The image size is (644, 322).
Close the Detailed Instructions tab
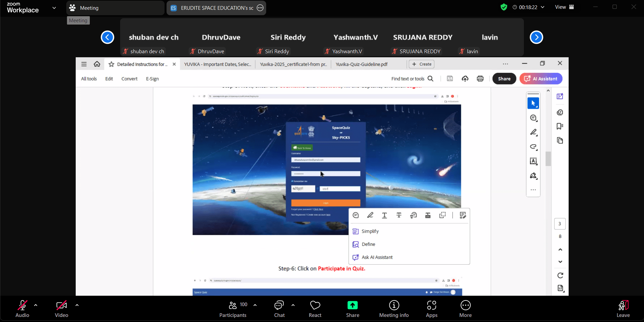[x=174, y=64]
